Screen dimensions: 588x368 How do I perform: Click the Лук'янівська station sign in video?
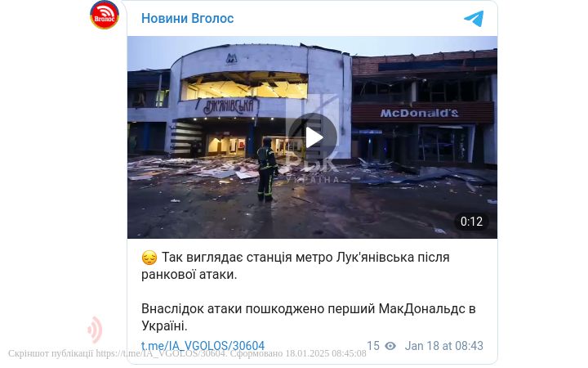click(x=229, y=106)
